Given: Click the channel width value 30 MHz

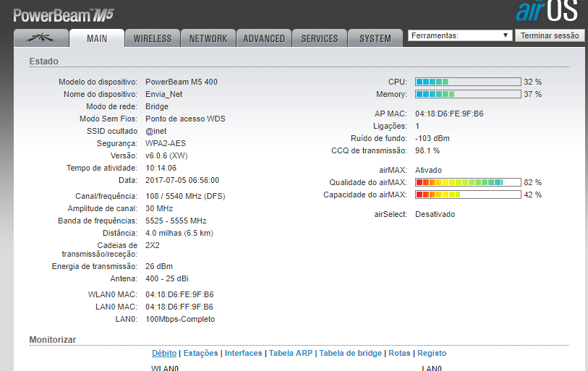Looking at the screenshot, I should pyautogui.click(x=159, y=208).
